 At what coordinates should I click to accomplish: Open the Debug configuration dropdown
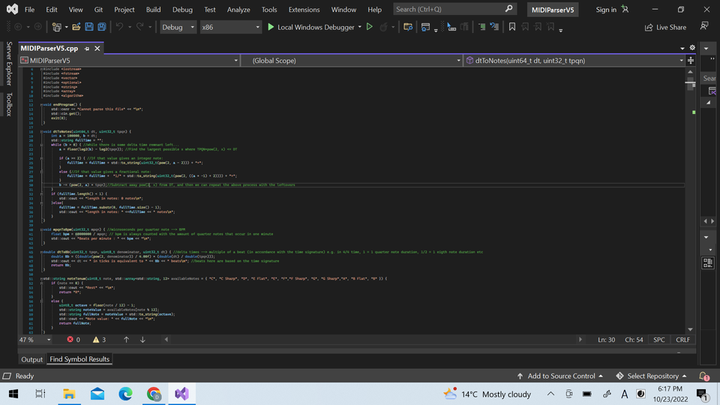(178, 27)
